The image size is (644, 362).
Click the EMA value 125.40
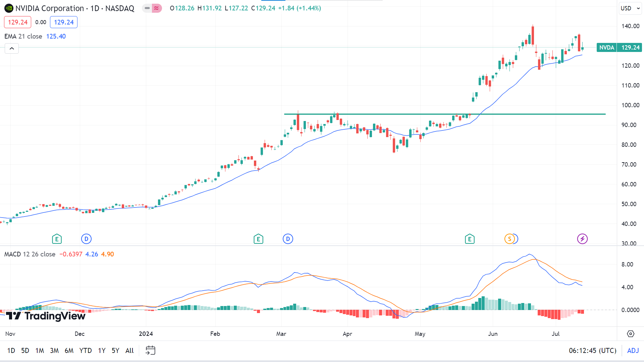(56, 36)
